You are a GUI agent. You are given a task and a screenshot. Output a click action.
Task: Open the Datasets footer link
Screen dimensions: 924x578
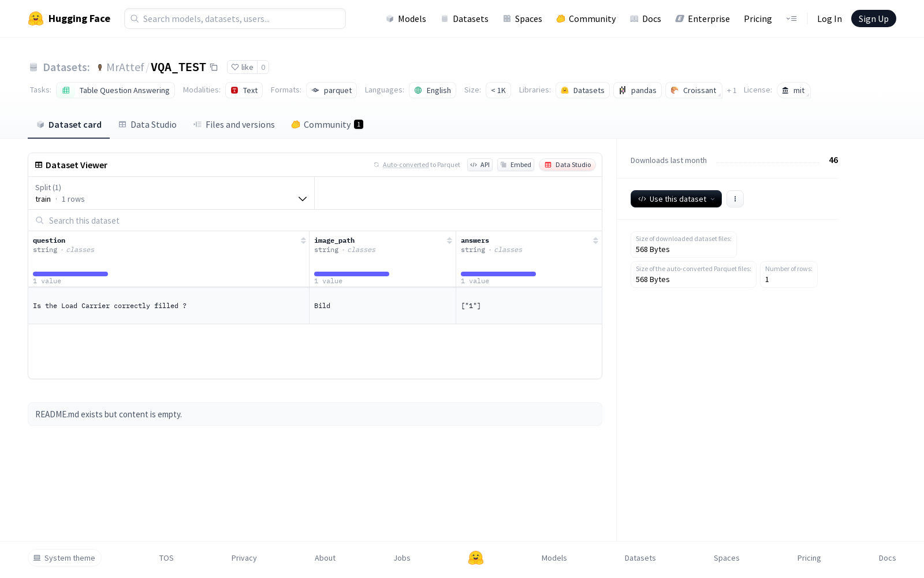640,558
